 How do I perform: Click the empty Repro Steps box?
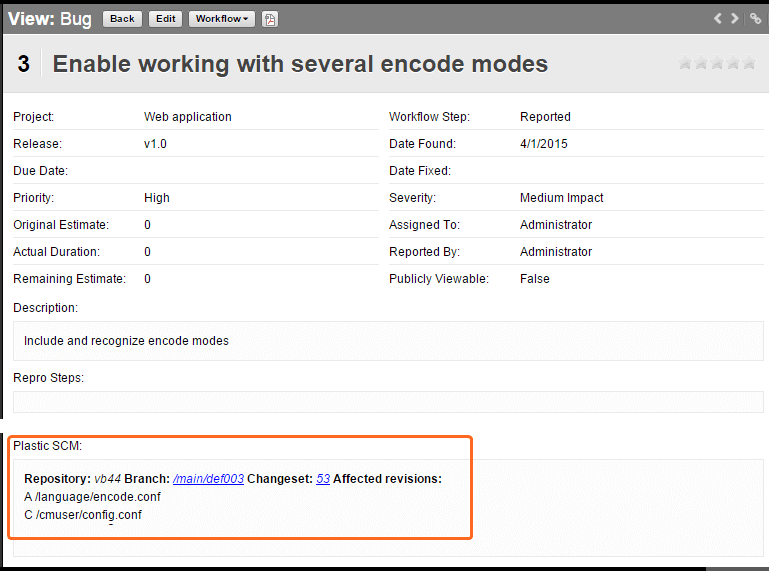(x=388, y=402)
